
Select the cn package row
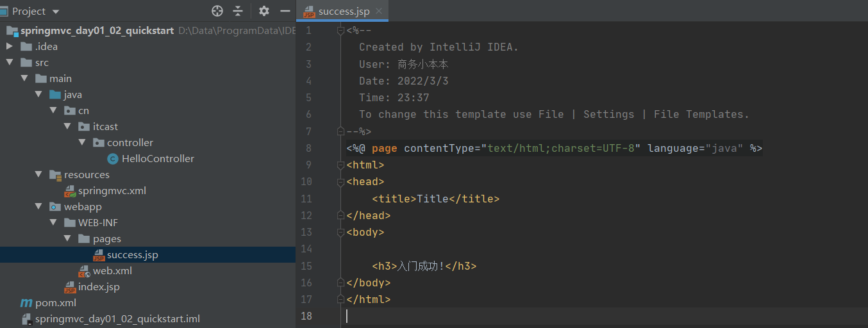[147, 110]
